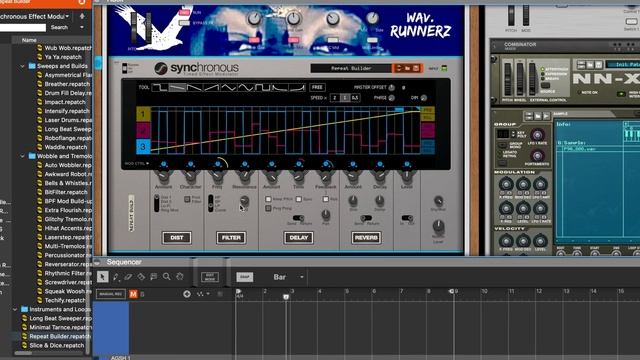Collapse the Instruments and Loops folder
Viewport: 640px width, 360px height.
pos(16,309)
